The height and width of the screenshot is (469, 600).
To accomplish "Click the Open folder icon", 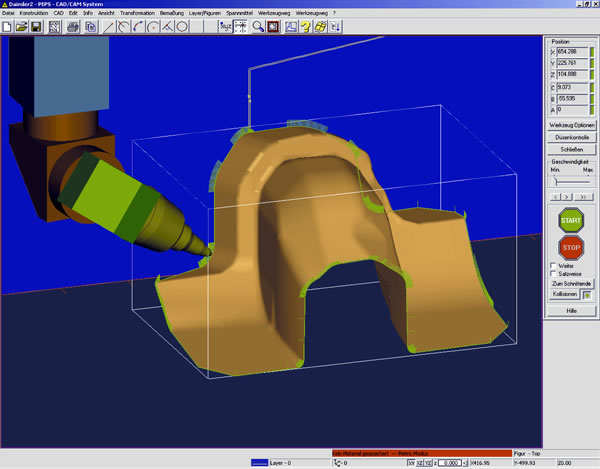I will pos(22,27).
